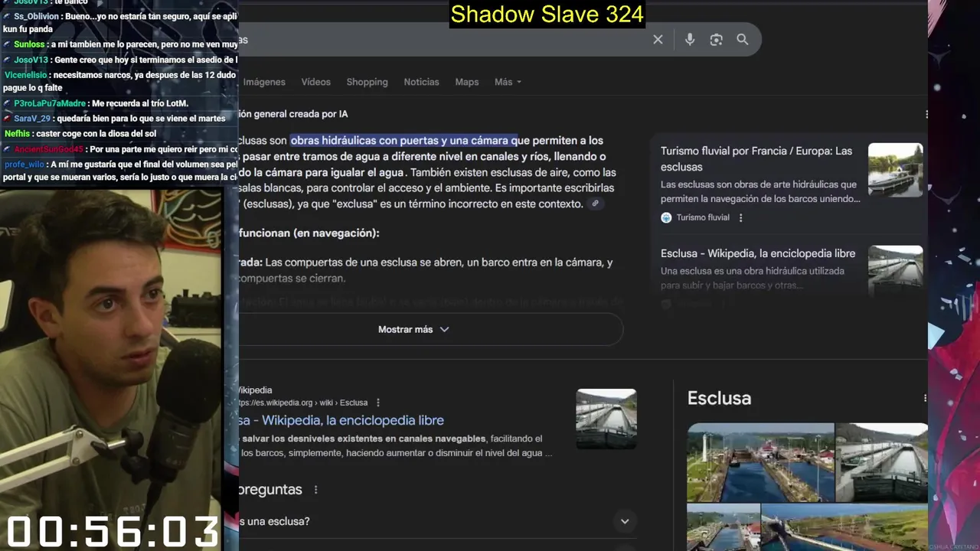The width and height of the screenshot is (980, 551).
Task: Open the Turismo fluvial source options menu
Action: click(x=740, y=217)
